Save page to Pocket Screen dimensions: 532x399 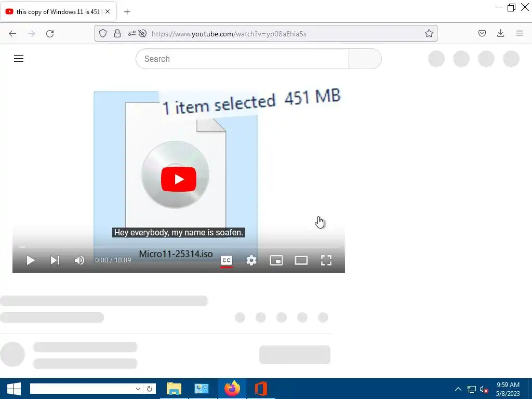(482, 33)
